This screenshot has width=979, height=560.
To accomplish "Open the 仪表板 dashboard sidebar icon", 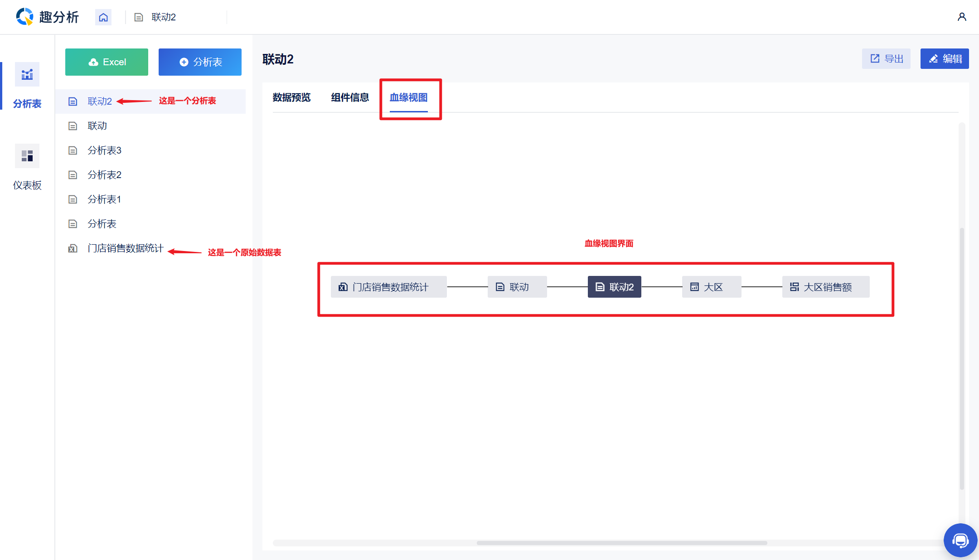I will point(27,156).
